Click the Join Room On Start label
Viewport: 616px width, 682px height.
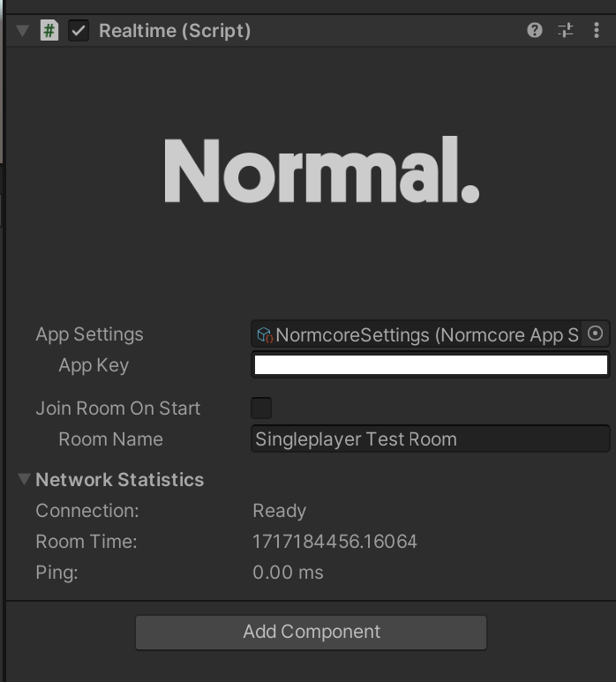118,408
